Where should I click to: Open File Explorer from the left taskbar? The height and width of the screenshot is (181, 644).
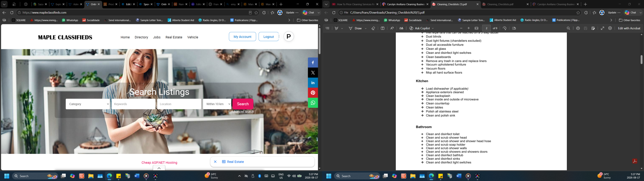[91, 176]
